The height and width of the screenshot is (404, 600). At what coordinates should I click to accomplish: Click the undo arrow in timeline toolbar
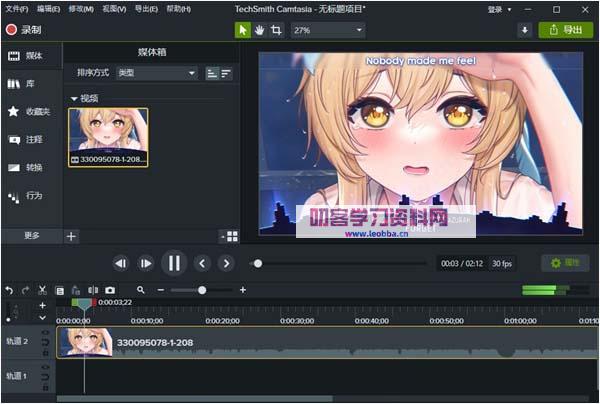coord(9,290)
